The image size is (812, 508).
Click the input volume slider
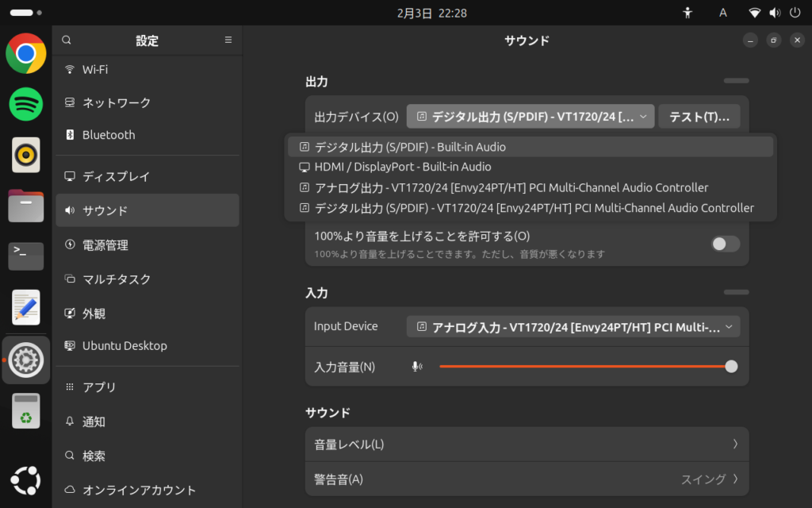[x=585, y=367]
